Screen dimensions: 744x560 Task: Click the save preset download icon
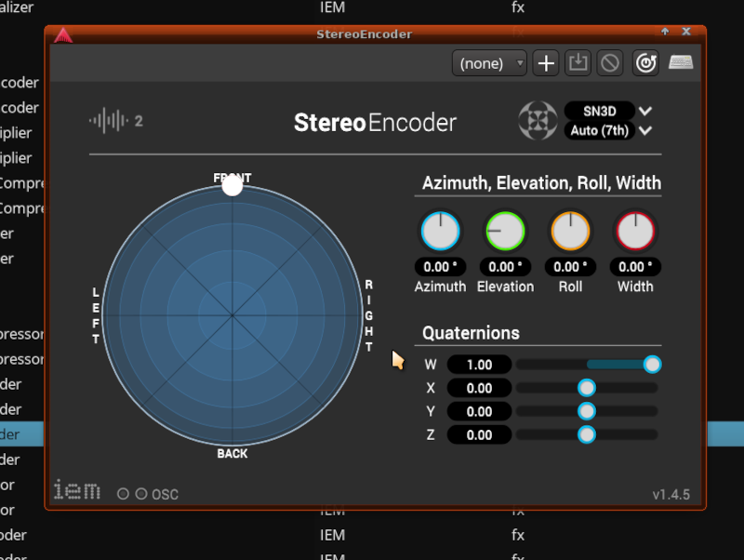coord(578,63)
